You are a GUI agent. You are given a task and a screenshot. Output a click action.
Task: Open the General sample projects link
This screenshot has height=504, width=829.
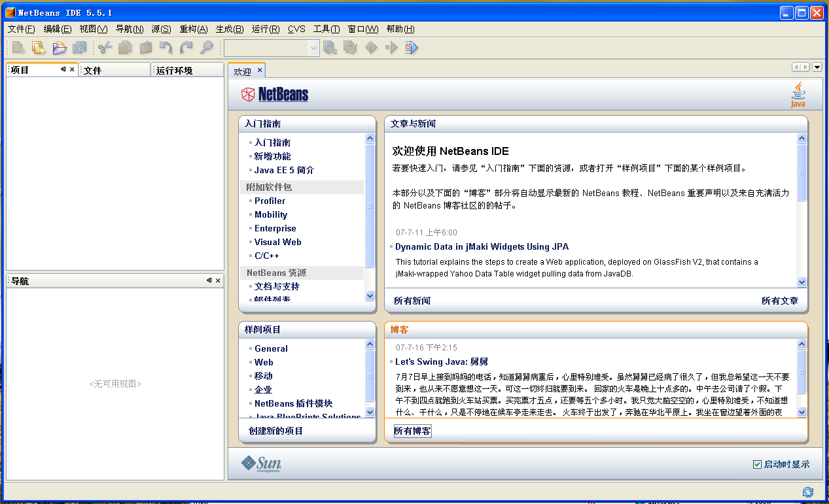point(271,348)
